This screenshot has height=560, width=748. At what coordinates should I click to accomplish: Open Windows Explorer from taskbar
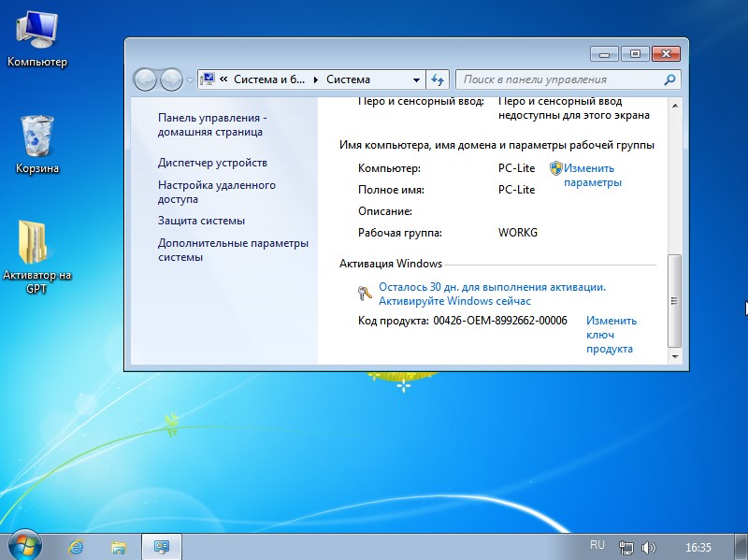119,547
